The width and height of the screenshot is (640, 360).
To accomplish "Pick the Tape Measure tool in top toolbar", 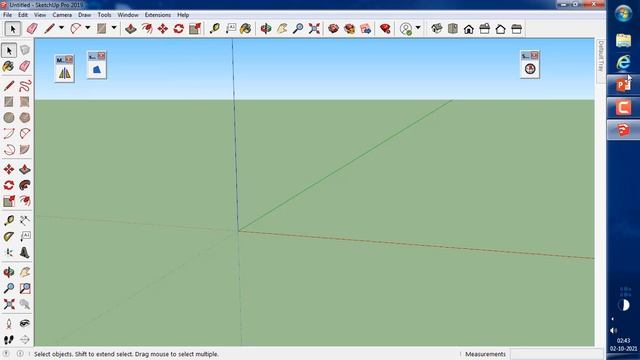I will pyautogui.click(x=215, y=29).
